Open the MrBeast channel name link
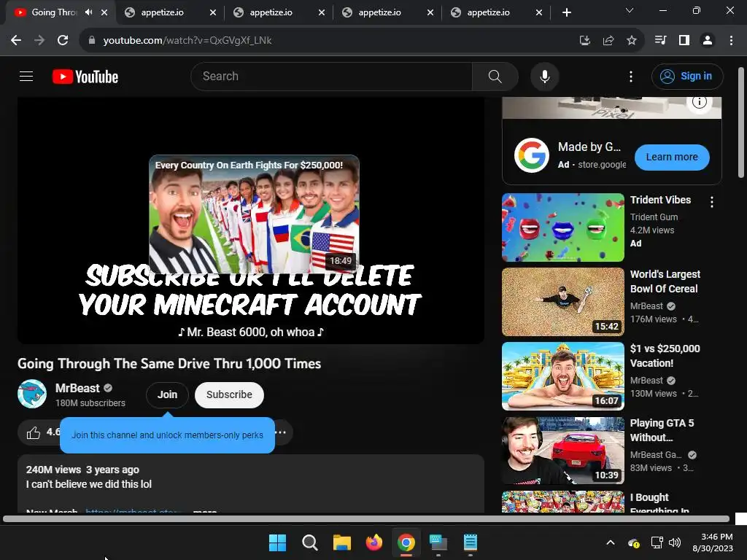747x560 pixels. [x=77, y=388]
